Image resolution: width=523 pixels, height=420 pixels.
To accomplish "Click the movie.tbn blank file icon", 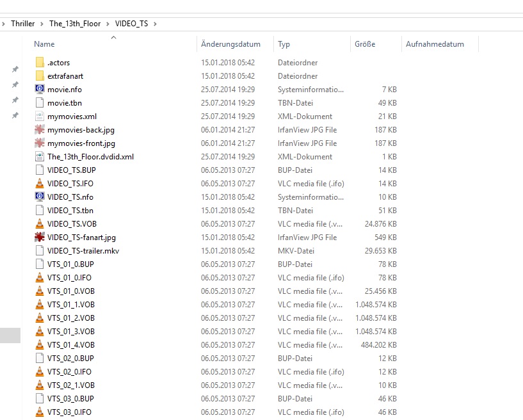I will [x=39, y=102].
